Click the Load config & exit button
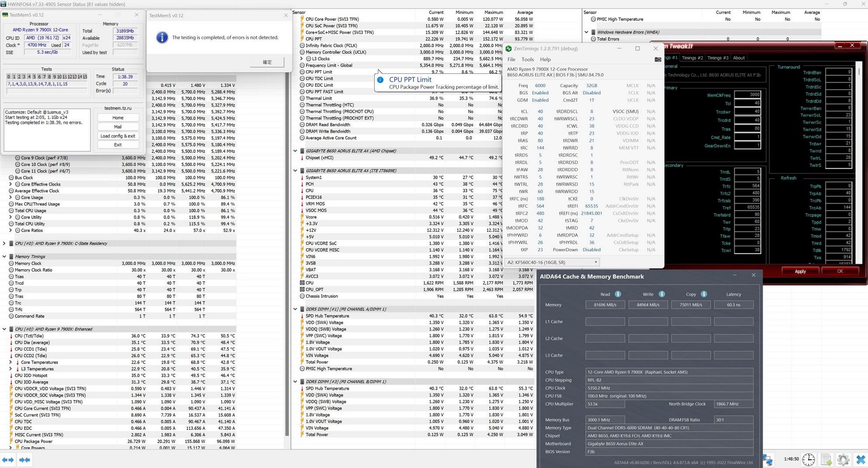 pos(118,136)
